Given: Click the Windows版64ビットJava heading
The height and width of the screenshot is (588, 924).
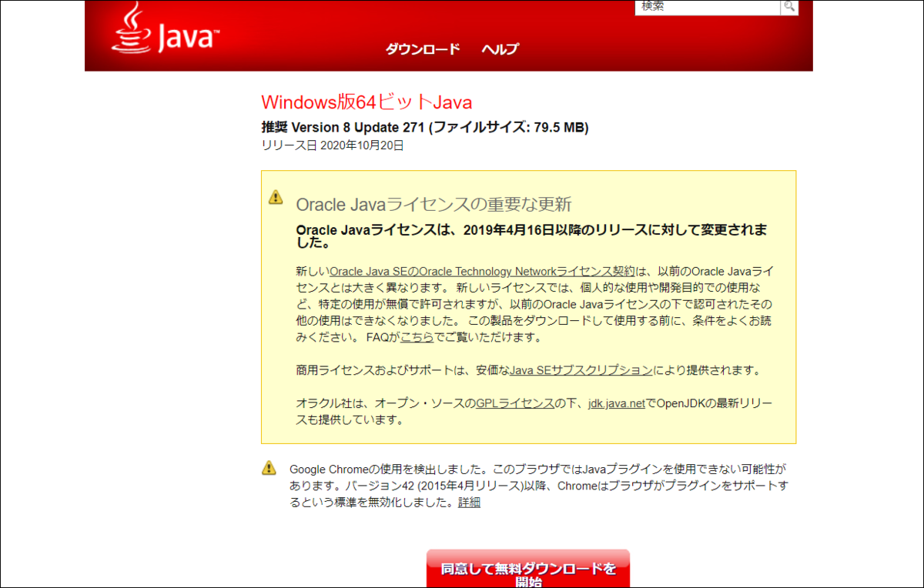Looking at the screenshot, I should pyautogui.click(x=367, y=102).
